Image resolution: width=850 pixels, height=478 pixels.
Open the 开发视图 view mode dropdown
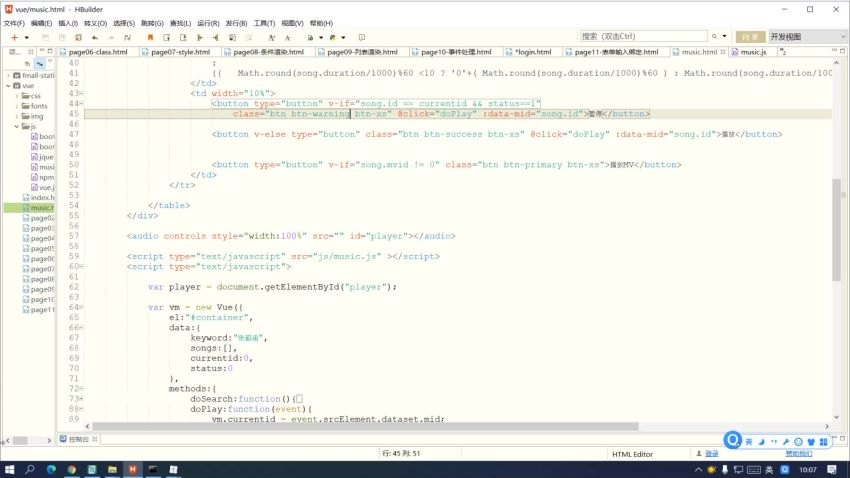pos(807,36)
